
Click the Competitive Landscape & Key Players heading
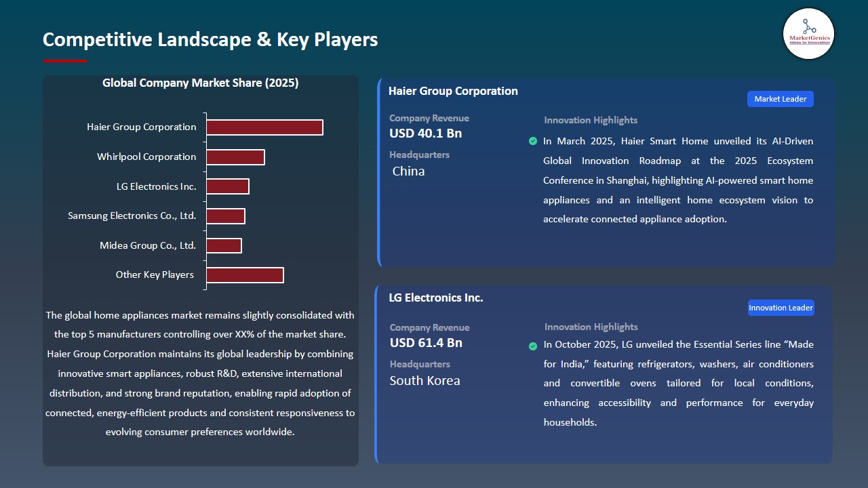pos(210,39)
